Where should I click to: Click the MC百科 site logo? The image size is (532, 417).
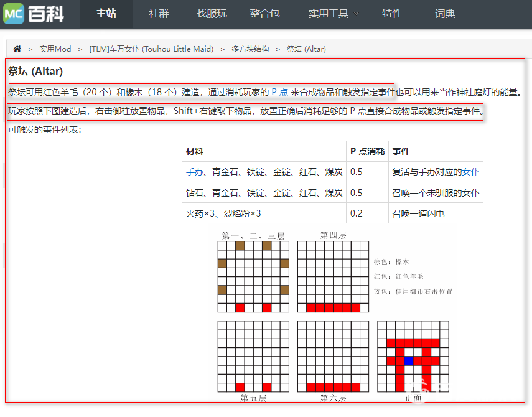(x=34, y=14)
